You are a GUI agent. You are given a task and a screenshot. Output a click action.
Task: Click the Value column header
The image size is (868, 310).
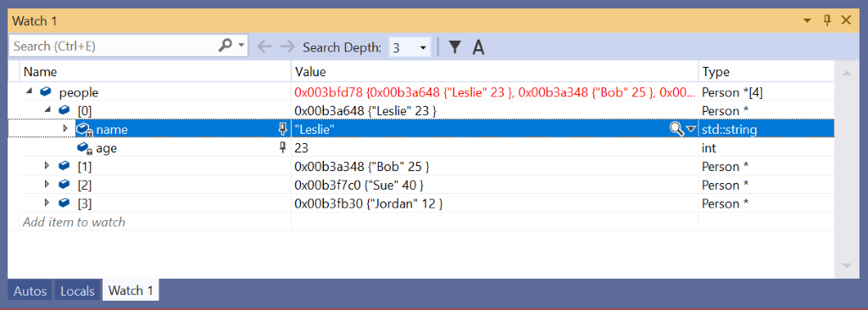(495, 71)
